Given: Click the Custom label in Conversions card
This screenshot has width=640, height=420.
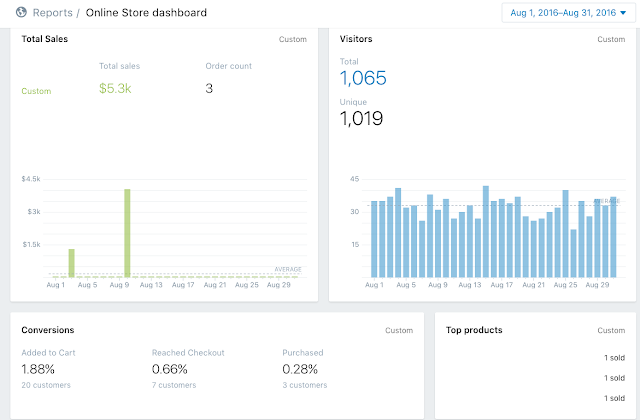Looking at the screenshot, I should tap(399, 330).
